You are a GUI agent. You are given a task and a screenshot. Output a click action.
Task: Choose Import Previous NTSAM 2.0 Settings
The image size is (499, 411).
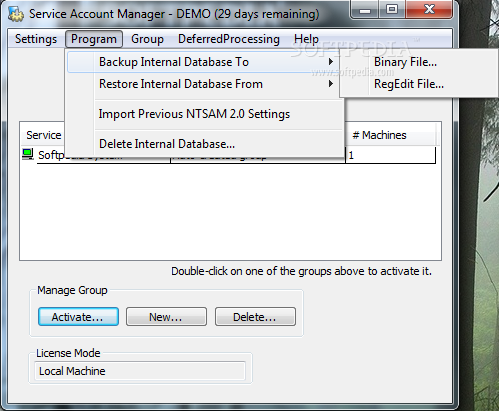(x=203, y=114)
